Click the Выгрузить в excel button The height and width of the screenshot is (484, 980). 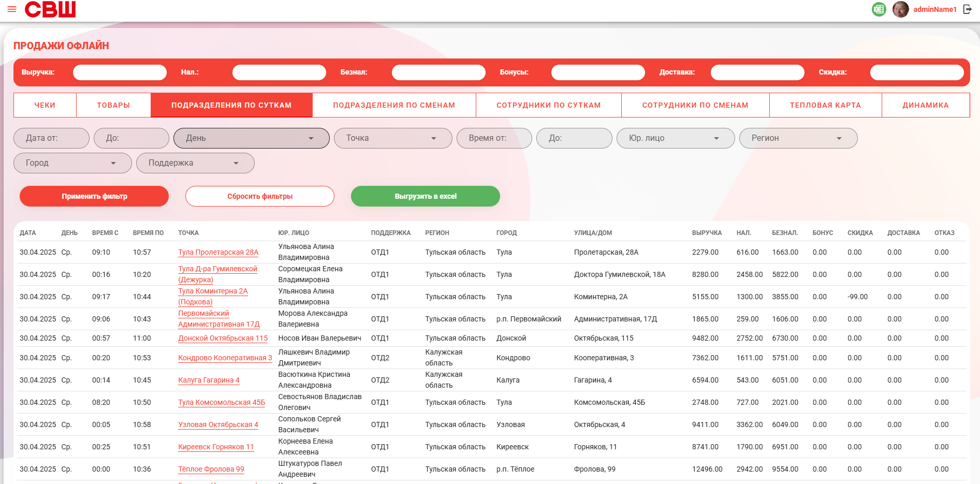(x=426, y=196)
